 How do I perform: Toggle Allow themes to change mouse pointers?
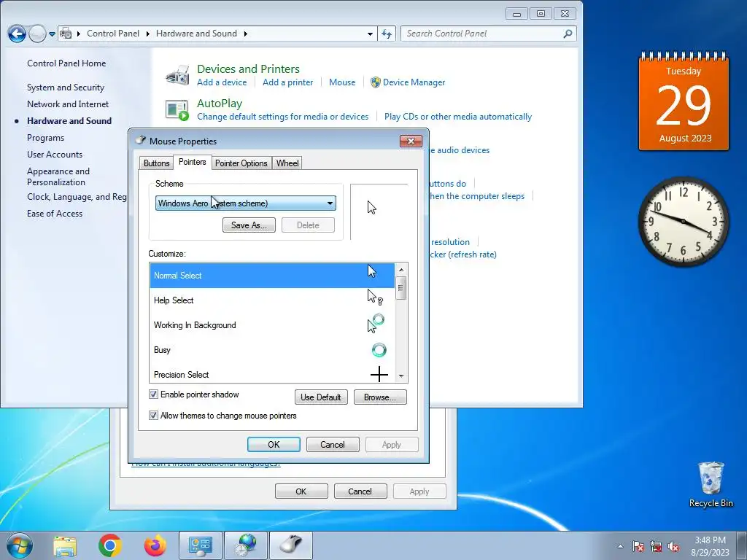pos(153,415)
